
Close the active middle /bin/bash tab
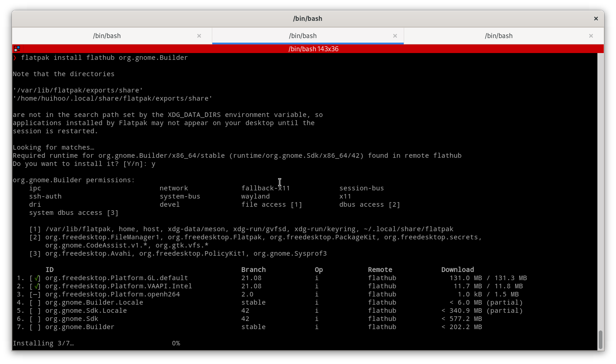pyautogui.click(x=395, y=36)
